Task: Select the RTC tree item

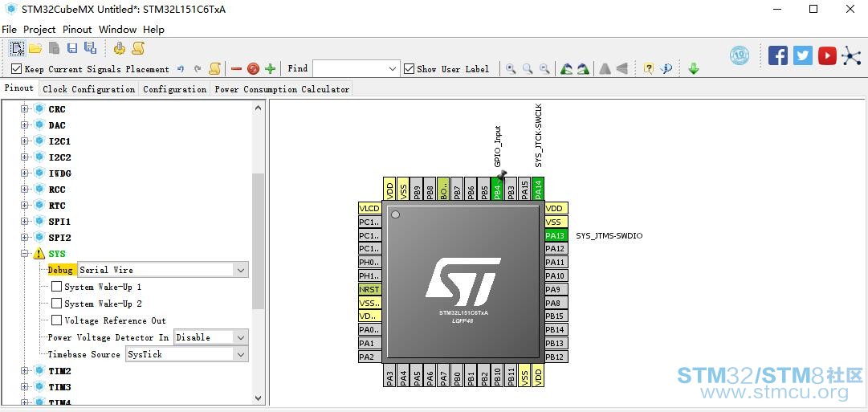Action: (x=57, y=206)
